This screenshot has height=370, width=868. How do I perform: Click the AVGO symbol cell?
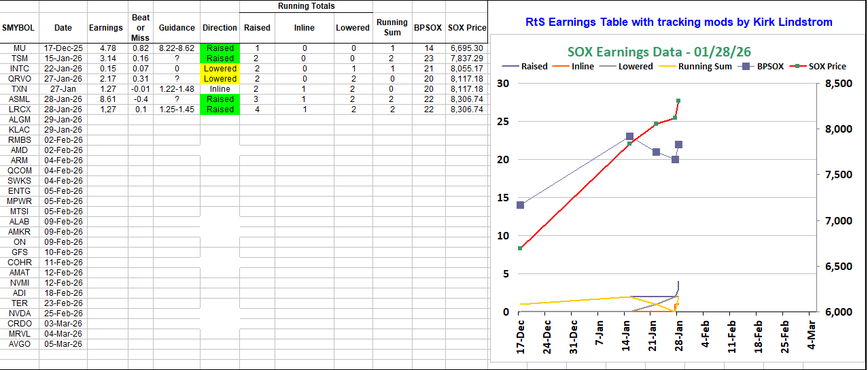[x=19, y=344]
